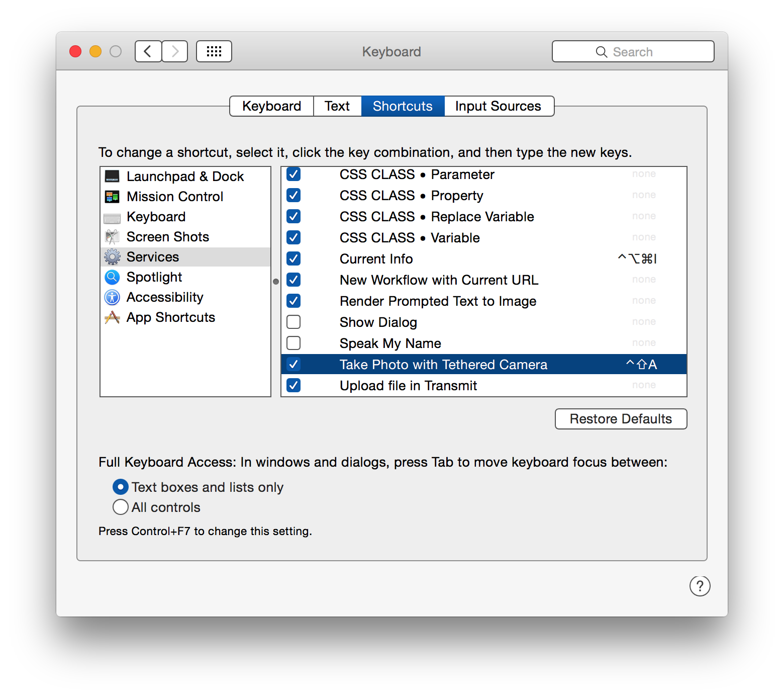
Task: Click the pane divider handle dot
Action: [276, 282]
